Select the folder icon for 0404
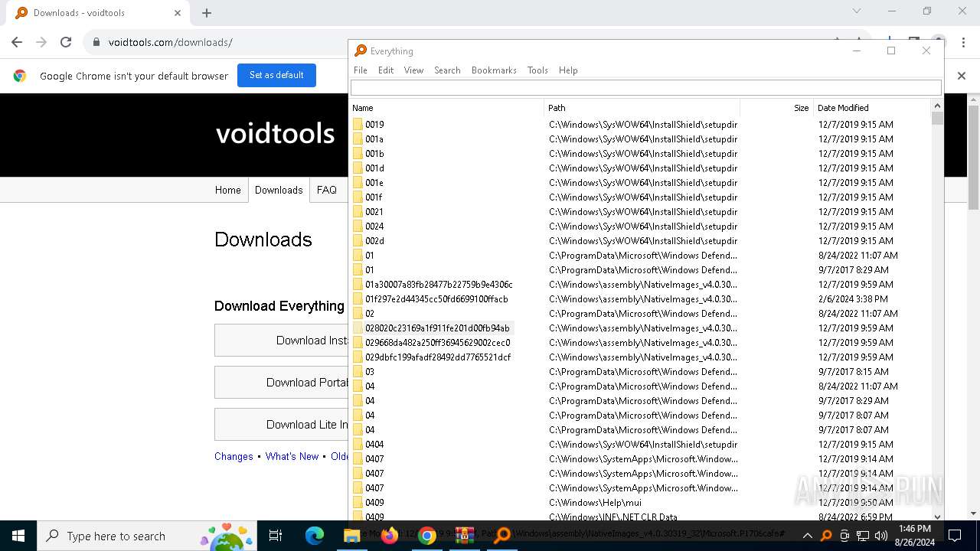This screenshot has width=980, height=551. pos(358,444)
